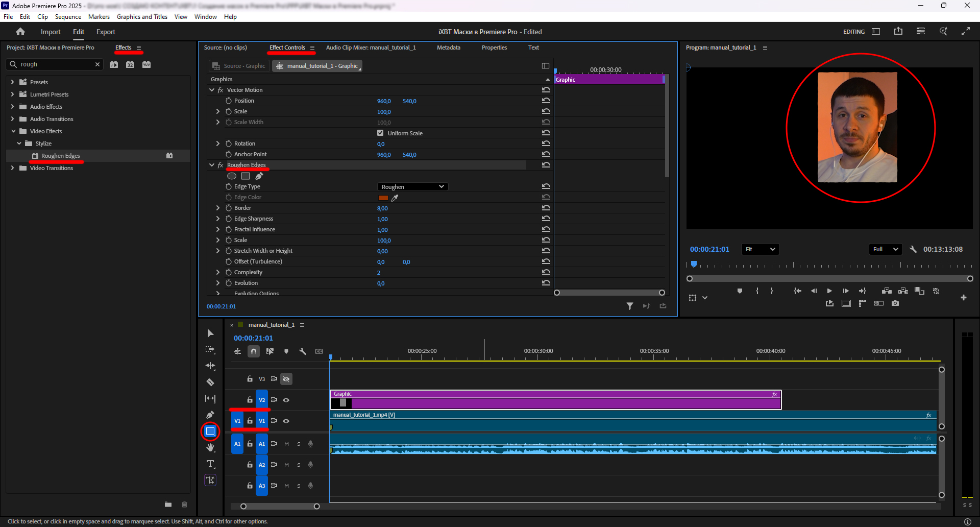Open the Fit zoom level dropdown
This screenshot has width=980, height=527.
tap(760, 249)
